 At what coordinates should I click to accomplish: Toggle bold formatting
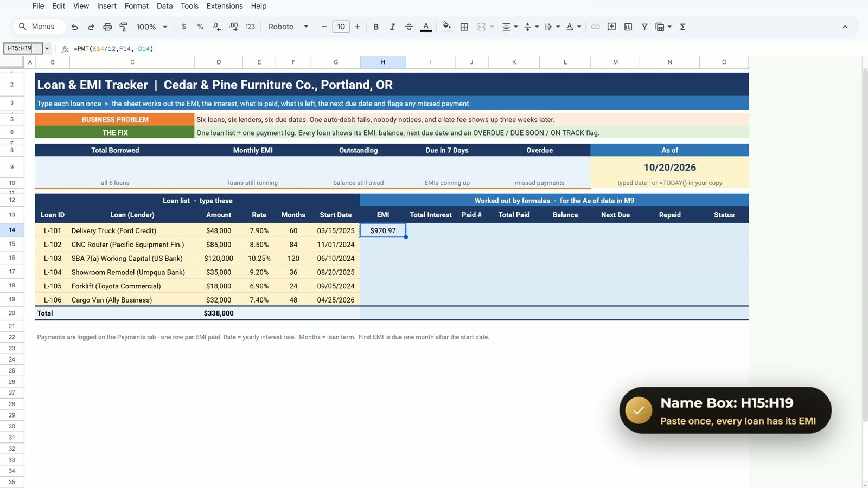pos(376,27)
